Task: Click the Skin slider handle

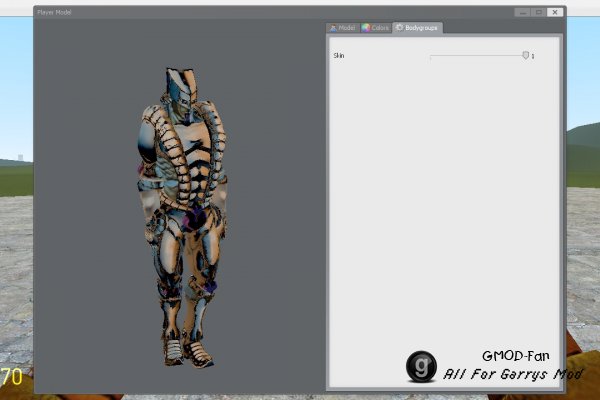Action: click(x=526, y=56)
